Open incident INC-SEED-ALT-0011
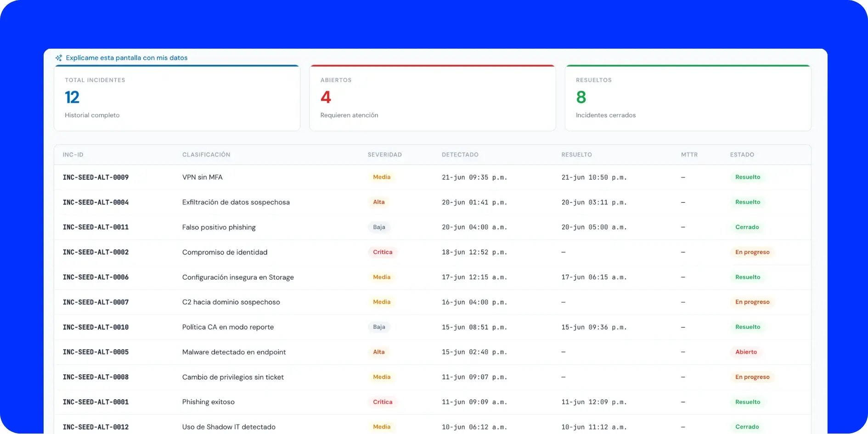This screenshot has height=434, width=868. coord(96,227)
